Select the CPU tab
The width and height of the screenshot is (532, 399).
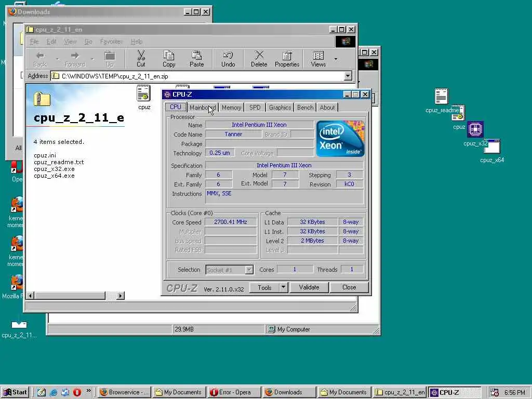coord(176,107)
